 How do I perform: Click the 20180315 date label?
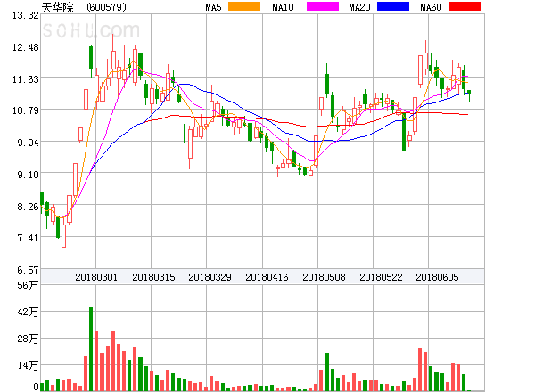coord(153,277)
